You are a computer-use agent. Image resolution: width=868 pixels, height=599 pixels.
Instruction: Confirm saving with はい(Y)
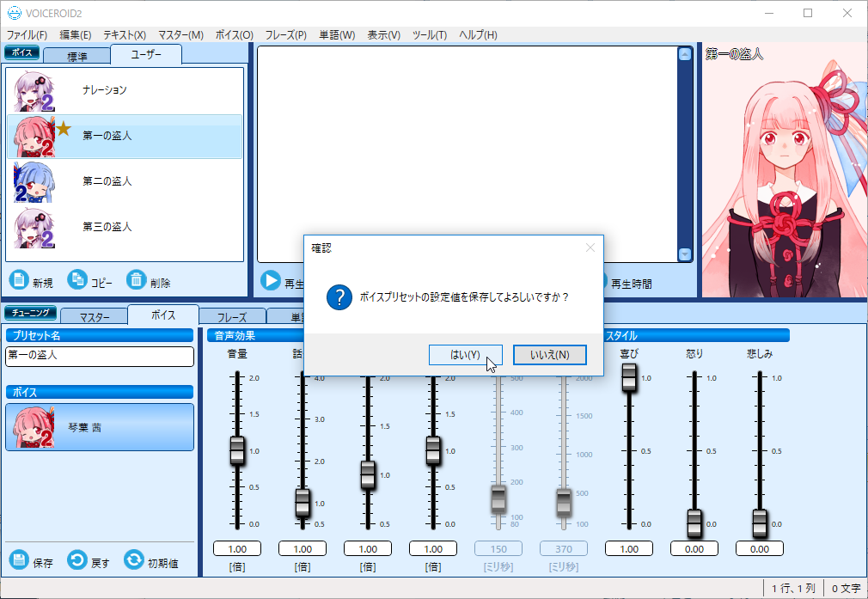pyautogui.click(x=466, y=355)
